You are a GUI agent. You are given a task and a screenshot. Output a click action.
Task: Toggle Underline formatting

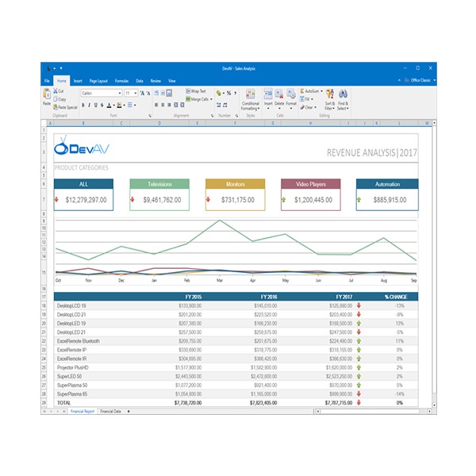96,105
